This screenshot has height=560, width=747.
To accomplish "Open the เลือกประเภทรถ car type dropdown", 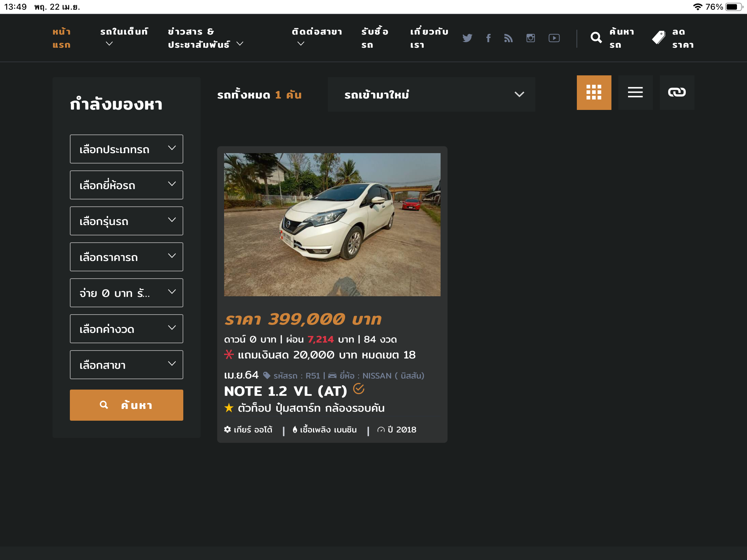I will tap(126, 149).
